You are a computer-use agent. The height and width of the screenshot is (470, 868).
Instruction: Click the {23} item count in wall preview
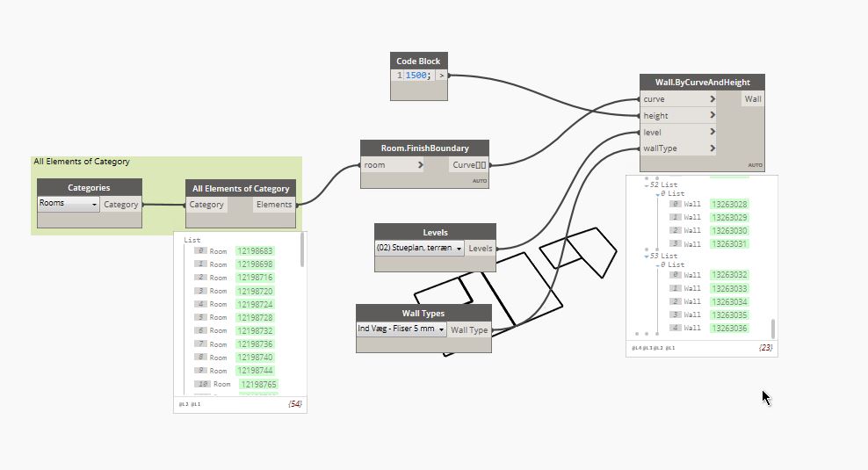pyautogui.click(x=765, y=348)
